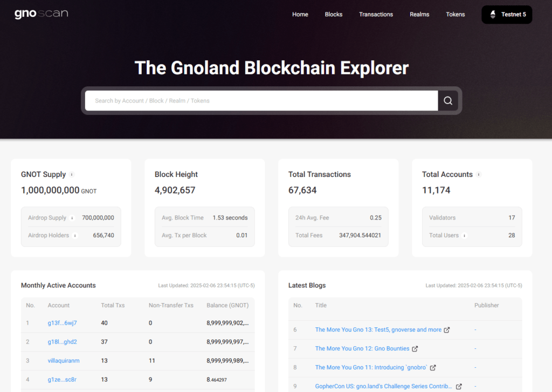
Task: Open the Realms page
Action: [x=419, y=15]
